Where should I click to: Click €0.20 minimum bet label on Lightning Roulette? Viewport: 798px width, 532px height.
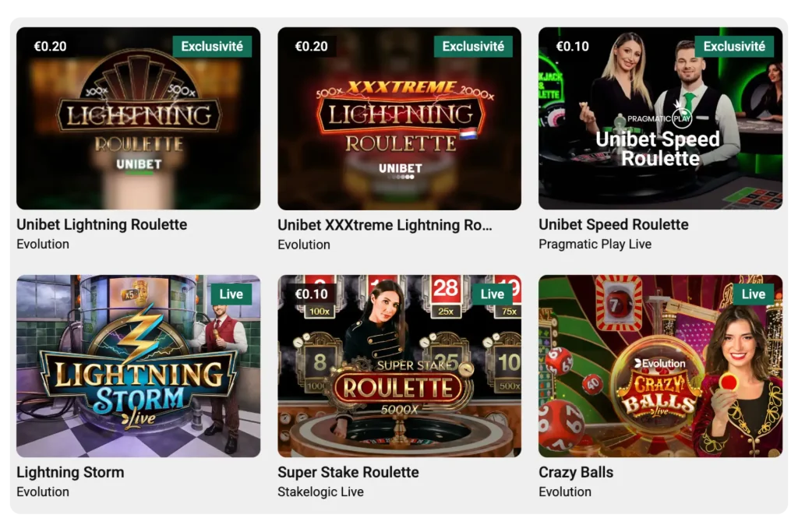(50, 46)
